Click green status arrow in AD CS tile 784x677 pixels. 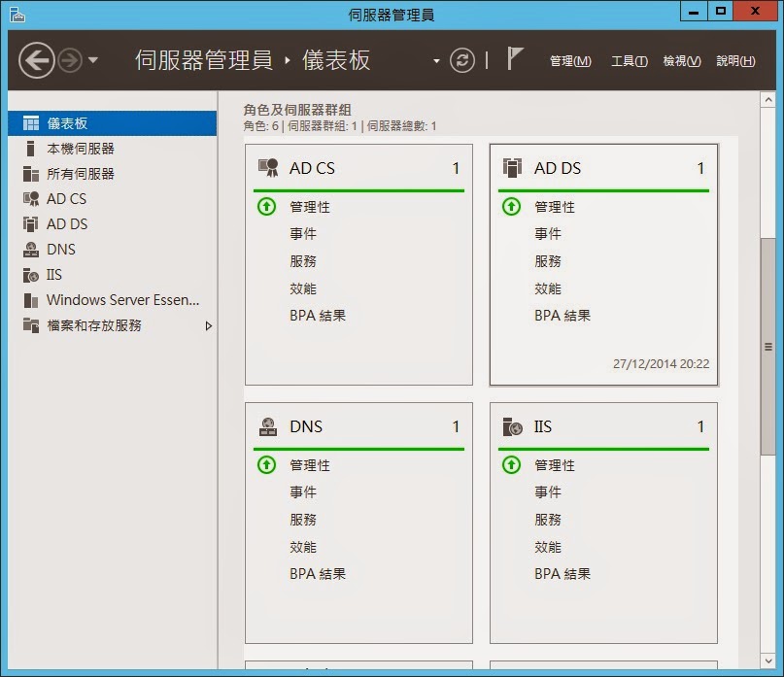tap(266, 207)
